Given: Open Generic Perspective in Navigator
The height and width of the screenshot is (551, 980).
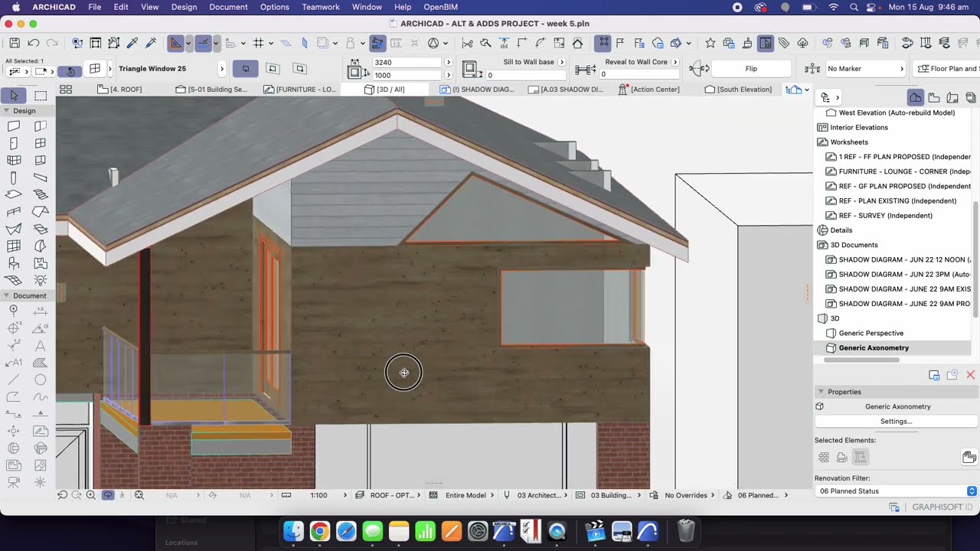Looking at the screenshot, I should (871, 333).
